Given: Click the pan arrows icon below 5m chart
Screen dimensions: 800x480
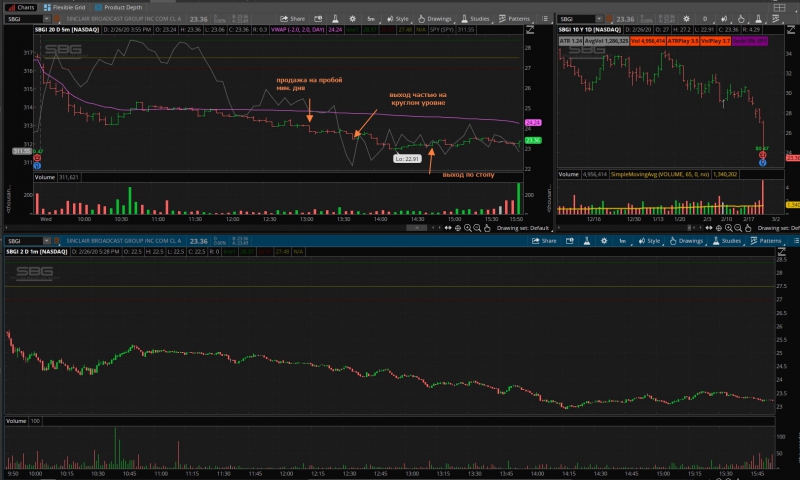Looking at the screenshot, I should coord(448,228).
